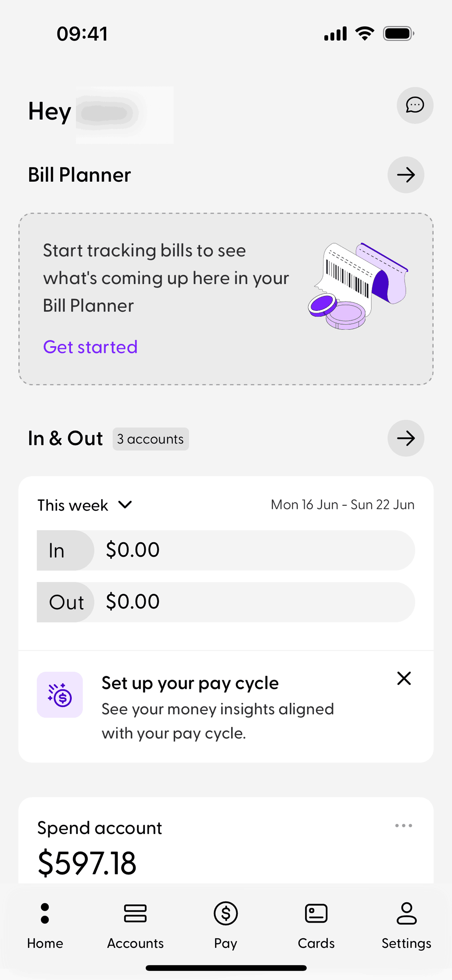Open Spend account three-dot menu
This screenshot has width=452, height=980.
pos(403,825)
